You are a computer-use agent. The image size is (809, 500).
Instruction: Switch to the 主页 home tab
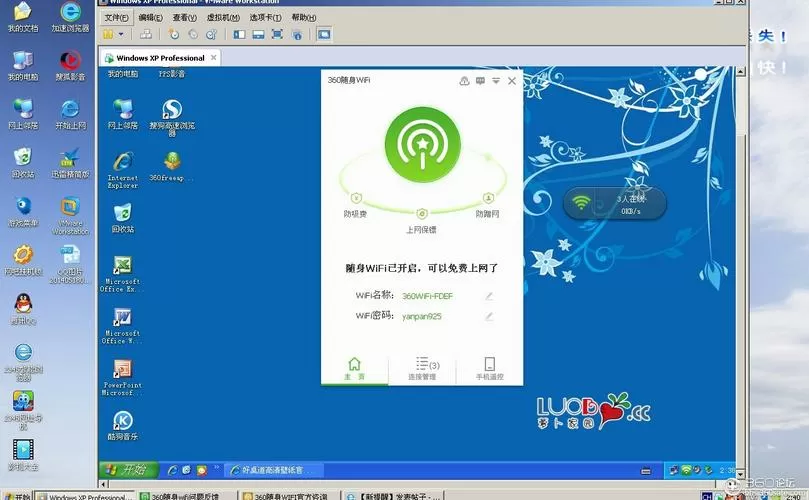point(354,369)
